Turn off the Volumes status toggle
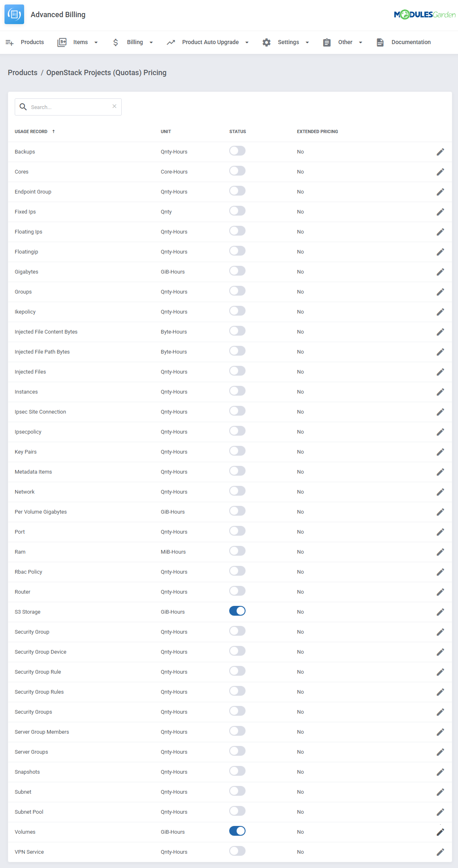The width and height of the screenshot is (458, 868). point(237,831)
